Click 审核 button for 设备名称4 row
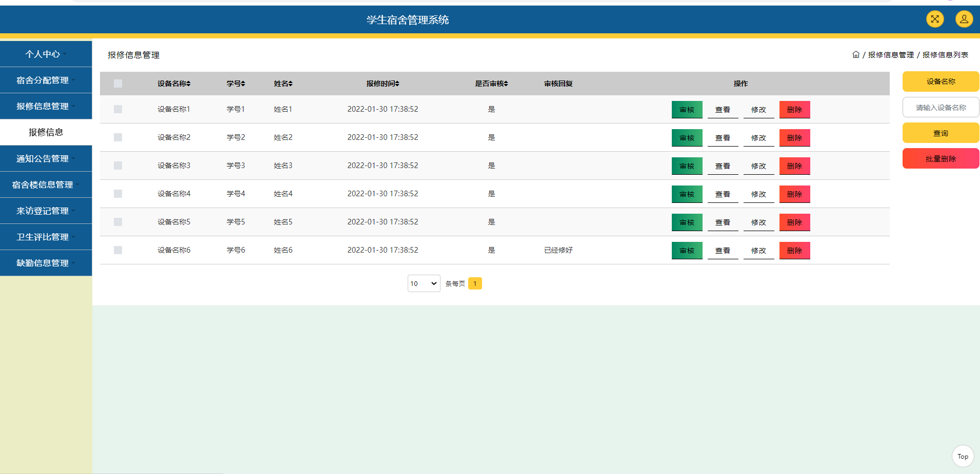980x474 pixels. [x=687, y=194]
